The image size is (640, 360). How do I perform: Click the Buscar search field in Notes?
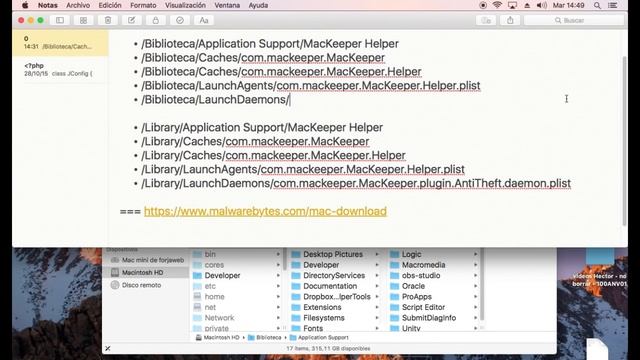click(574, 20)
